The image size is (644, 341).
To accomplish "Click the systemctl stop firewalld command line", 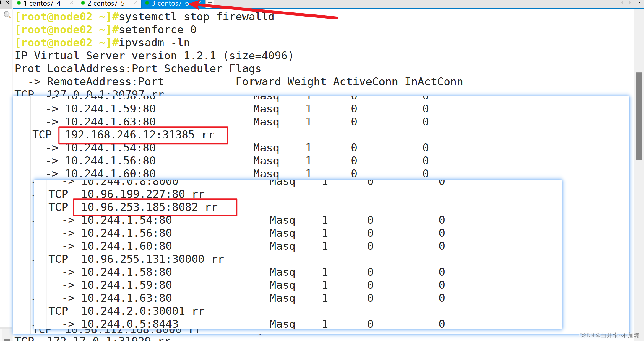I will [196, 17].
